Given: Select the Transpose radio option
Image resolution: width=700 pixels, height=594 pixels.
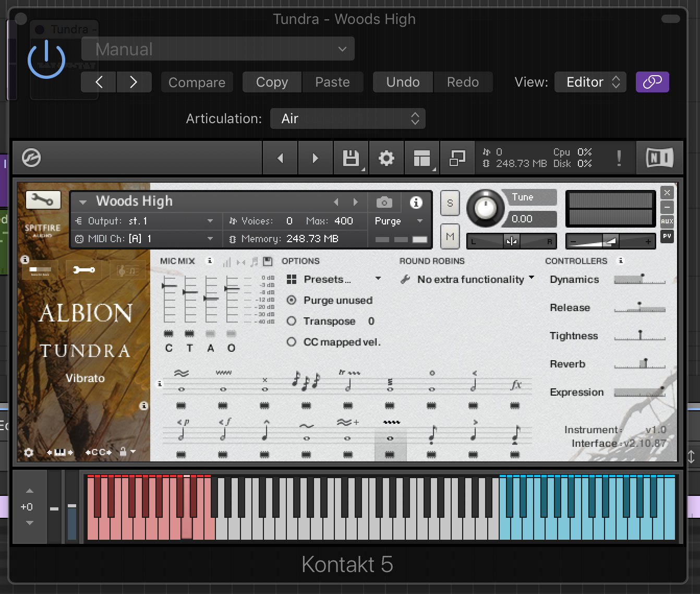Looking at the screenshot, I should pos(292,321).
